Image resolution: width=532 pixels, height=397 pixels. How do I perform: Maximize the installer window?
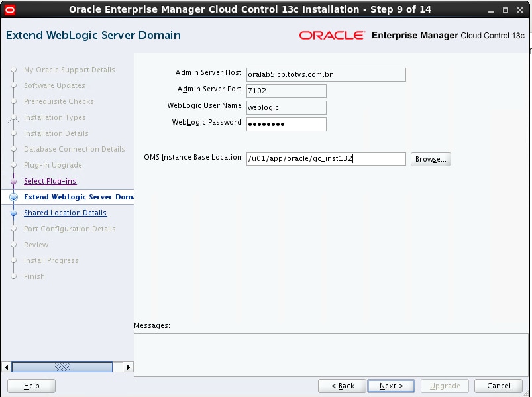coord(505,10)
